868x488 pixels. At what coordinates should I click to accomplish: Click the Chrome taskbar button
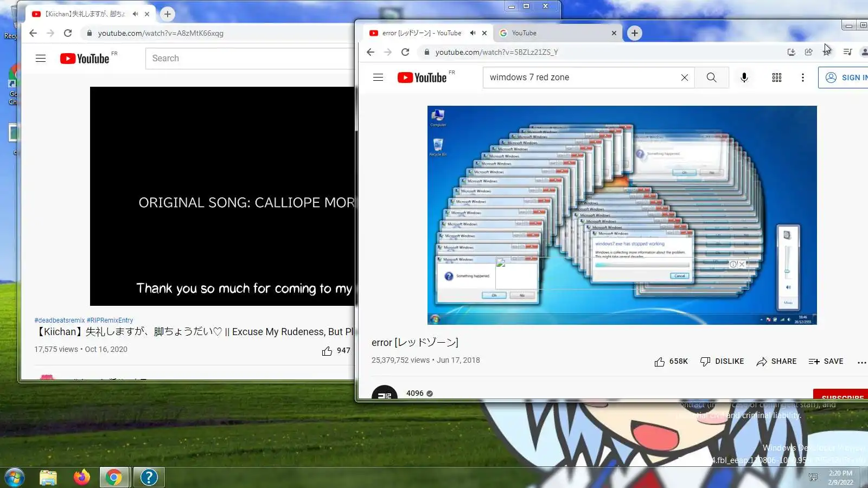tap(114, 477)
